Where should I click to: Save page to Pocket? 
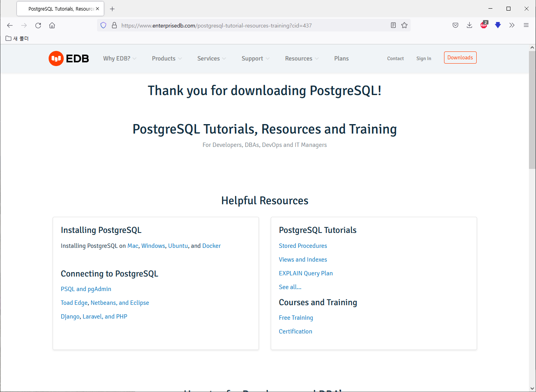[455, 26]
